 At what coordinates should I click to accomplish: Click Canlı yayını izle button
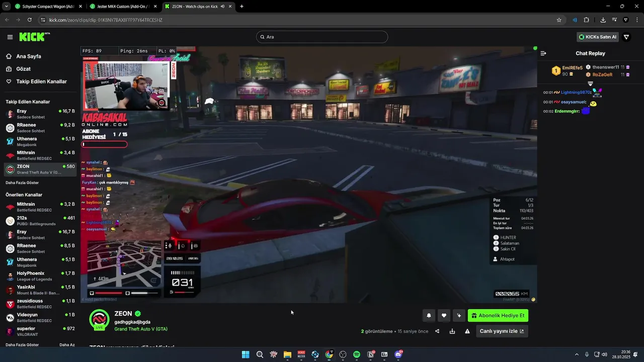pos(502,331)
